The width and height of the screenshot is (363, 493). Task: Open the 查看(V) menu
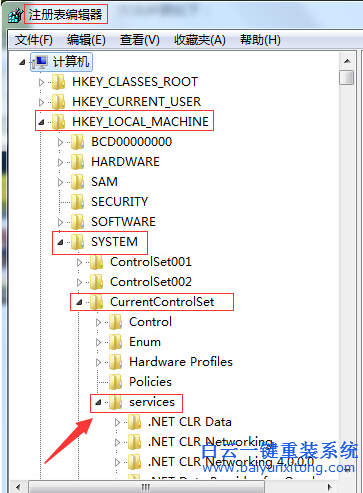[x=140, y=40]
